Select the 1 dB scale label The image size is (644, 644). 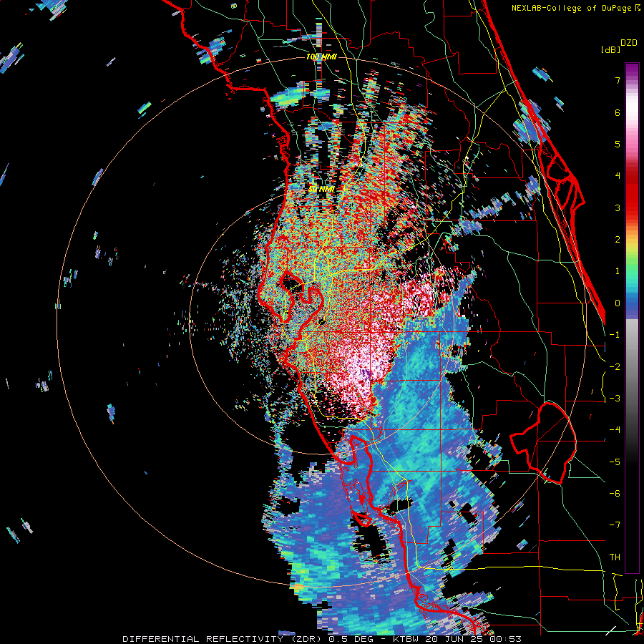(x=618, y=270)
